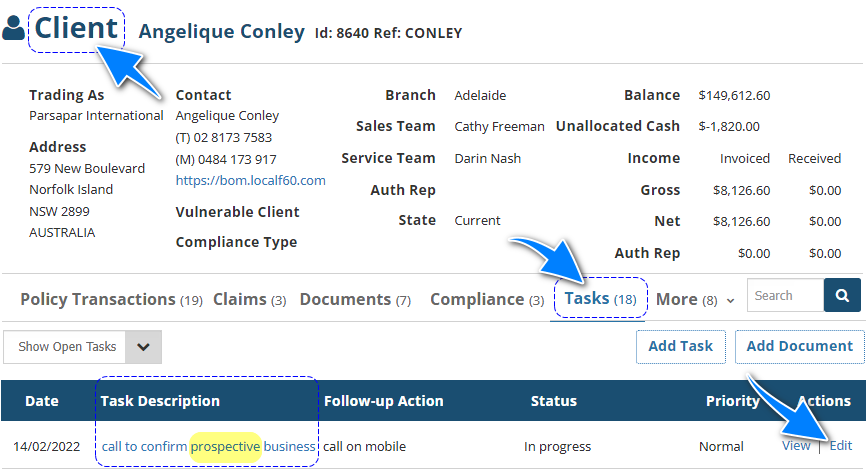Click the magnifier search button

tap(842, 296)
